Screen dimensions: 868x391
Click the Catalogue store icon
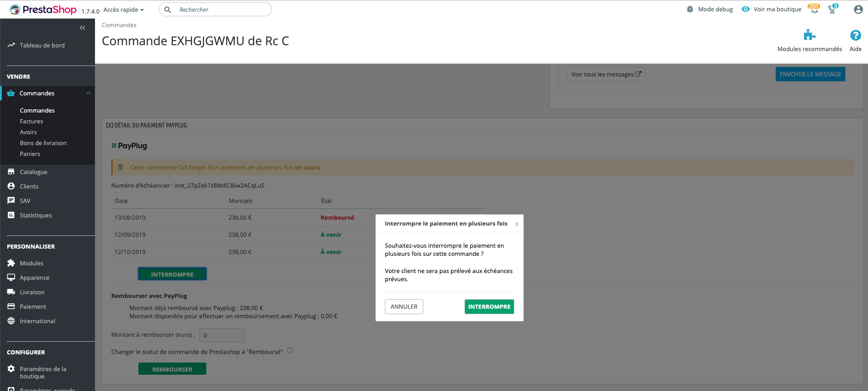point(11,172)
